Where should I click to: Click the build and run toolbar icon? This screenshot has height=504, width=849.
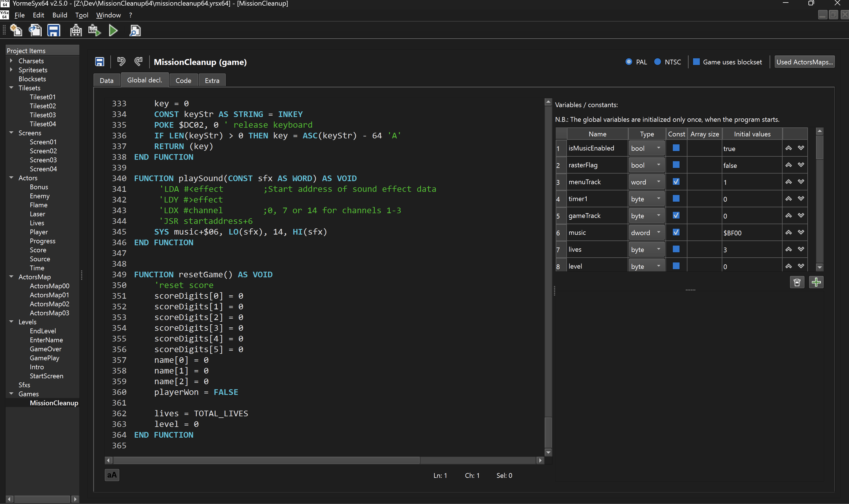coord(95,31)
